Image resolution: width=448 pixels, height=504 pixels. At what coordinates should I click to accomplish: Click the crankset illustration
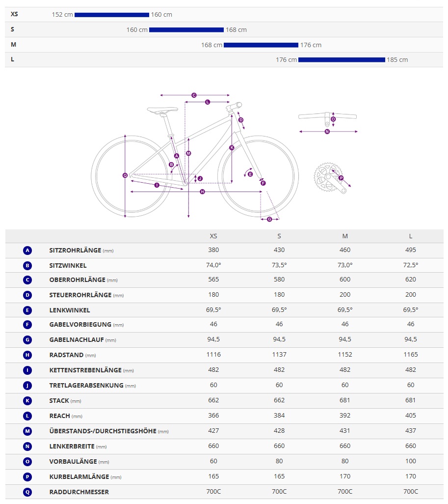pos(330,178)
